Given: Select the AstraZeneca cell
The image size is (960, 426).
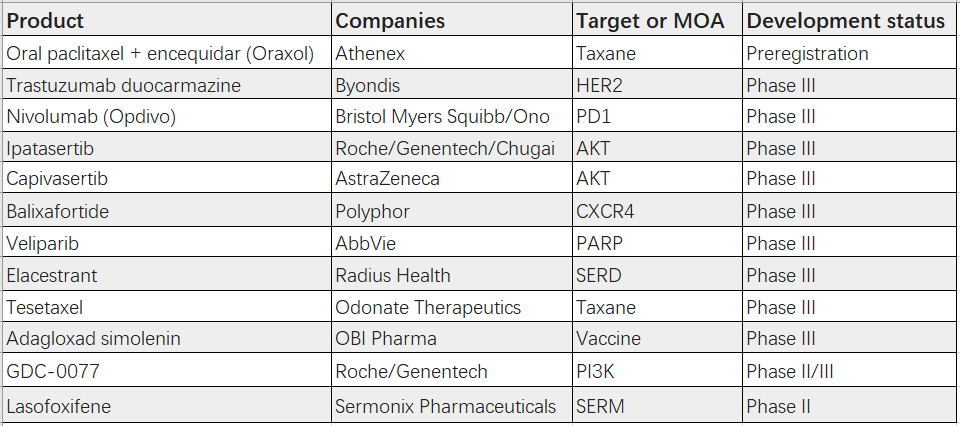Looking at the screenshot, I should pos(388,179).
